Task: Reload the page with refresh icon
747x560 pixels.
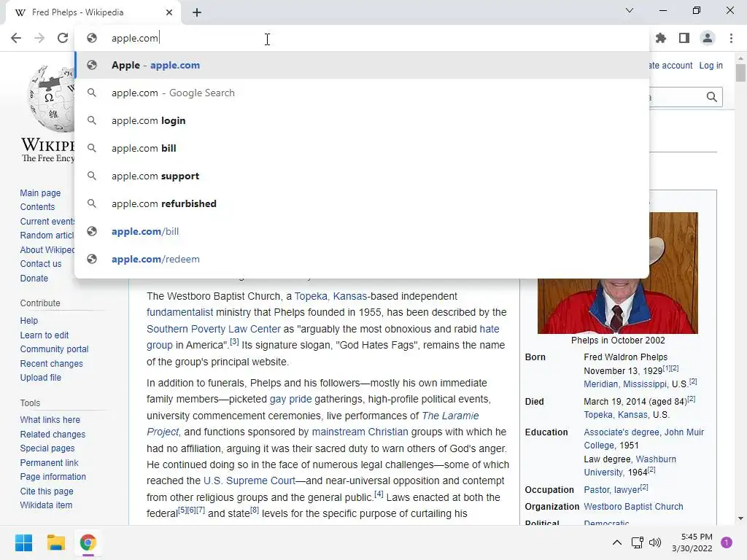Action: point(63,38)
